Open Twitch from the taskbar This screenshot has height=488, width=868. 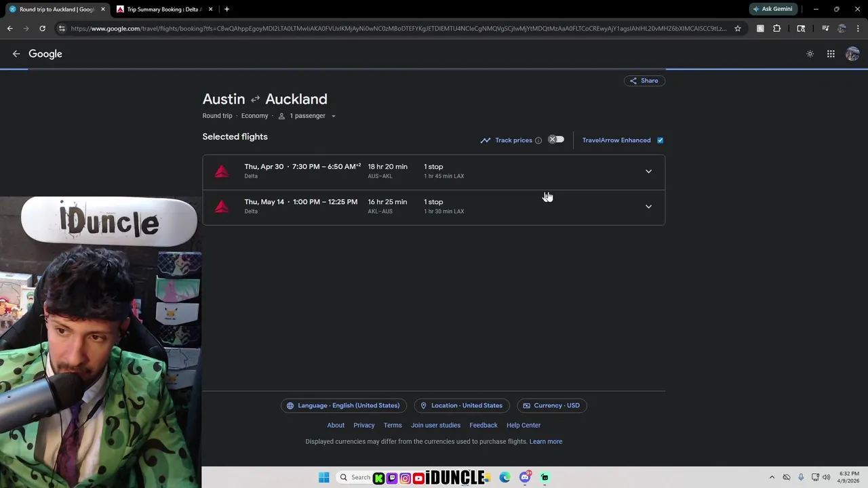[x=392, y=479]
